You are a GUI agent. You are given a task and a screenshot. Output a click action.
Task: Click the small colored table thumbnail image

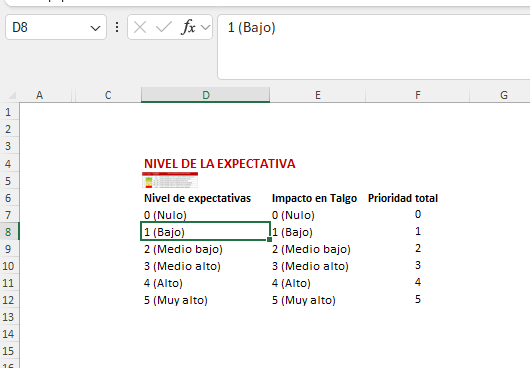pos(170,180)
